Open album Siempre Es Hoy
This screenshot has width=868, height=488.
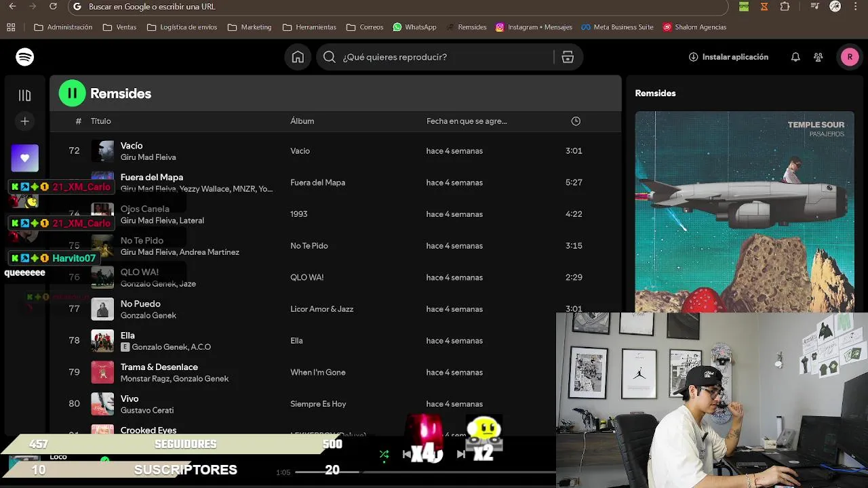point(318,403)
